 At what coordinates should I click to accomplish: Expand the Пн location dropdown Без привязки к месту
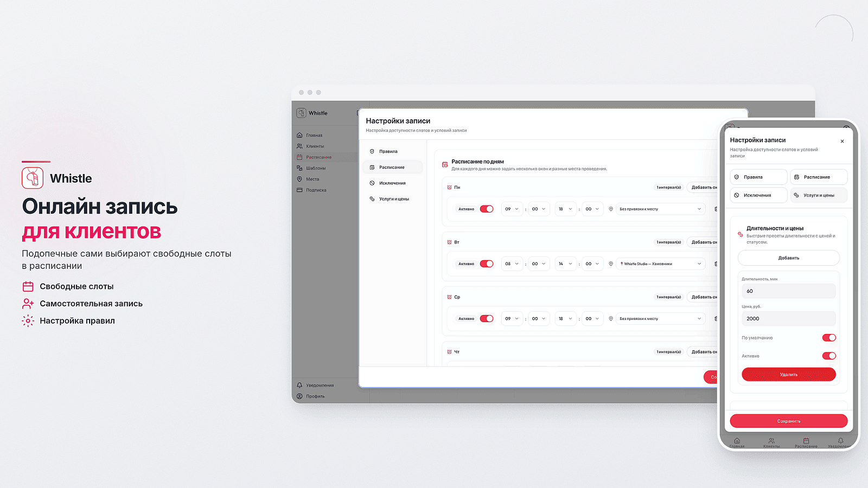[660, 209]
